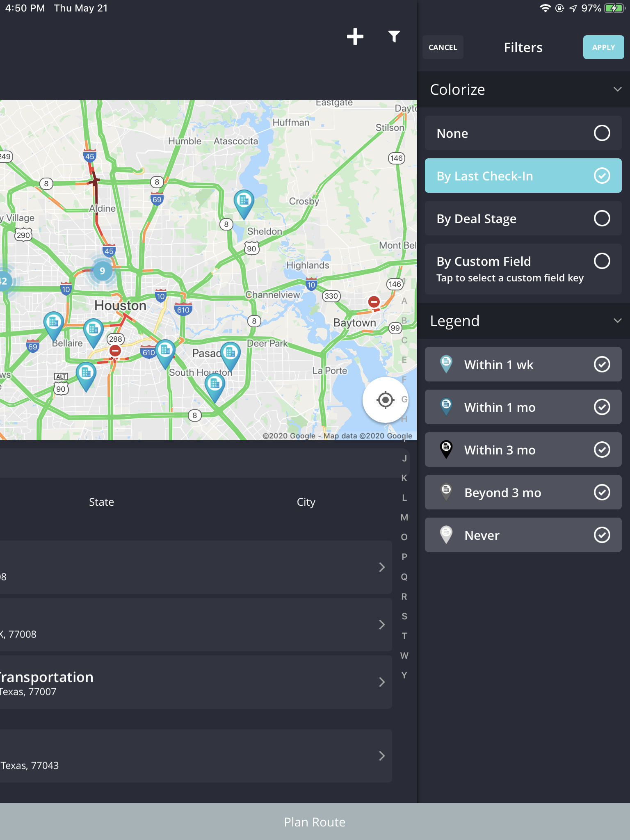Tap the Wi-Fi status icon

pyautogui.click(x=545, y=8)
